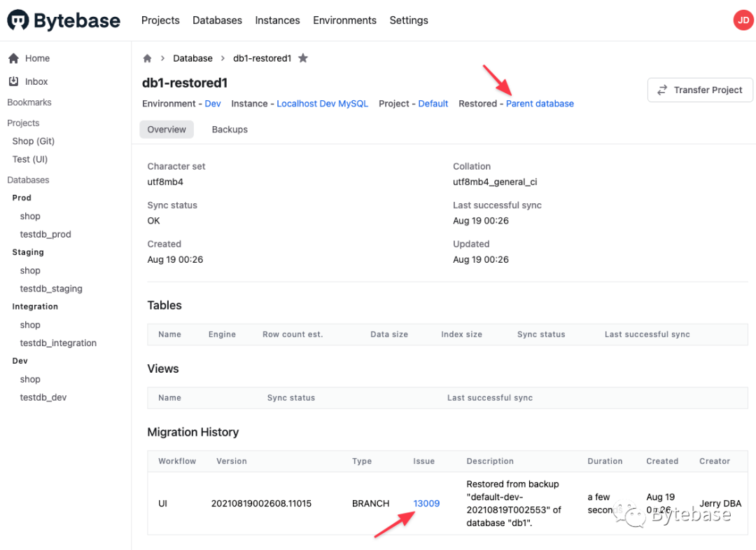Image resolution: width=756 pixels, height=550 pixels.
Task: Click the transfer arrows icon
Action: [662, 90]
